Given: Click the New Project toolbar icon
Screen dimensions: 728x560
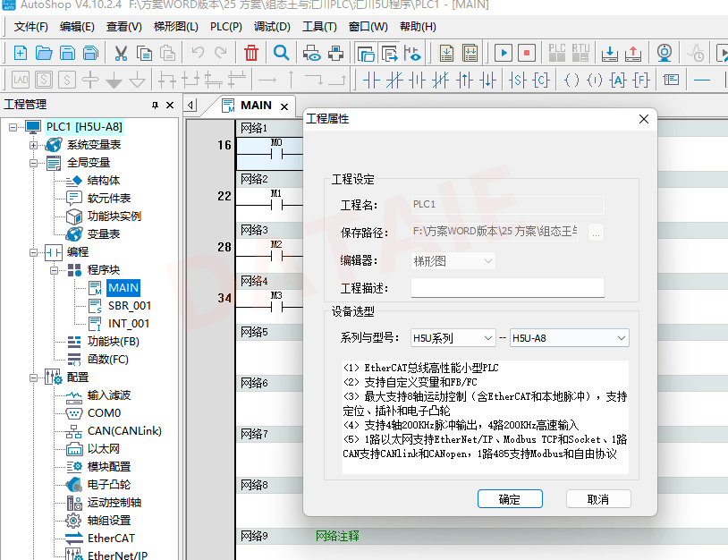Looking at the screenshot, I should coord(20,53).
